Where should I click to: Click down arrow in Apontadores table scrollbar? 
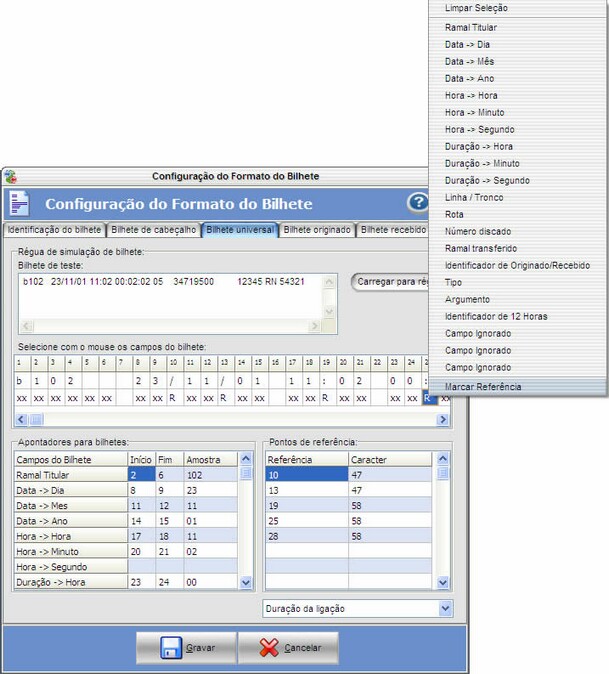point(246,582)
